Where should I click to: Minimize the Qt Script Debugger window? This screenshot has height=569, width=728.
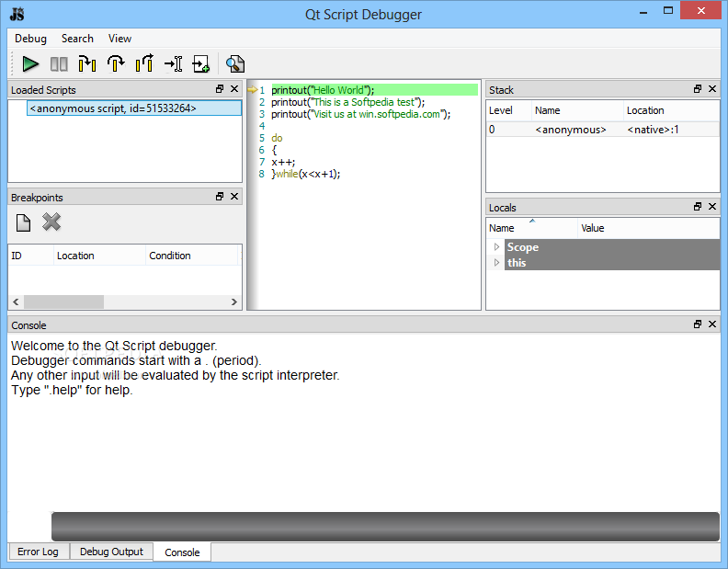click(643, 11)
